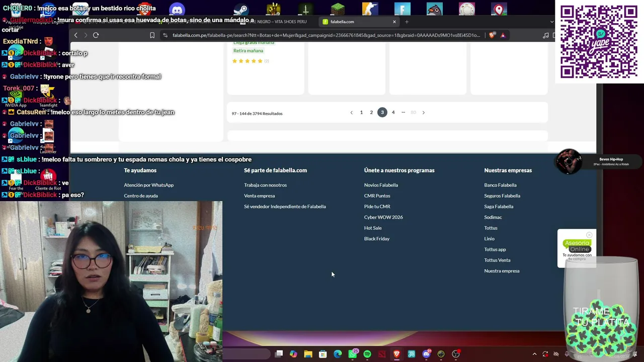Open Black Friday link
Viewport: 644px width, 362px height.
pyautogui.click(x=377, y=239)
